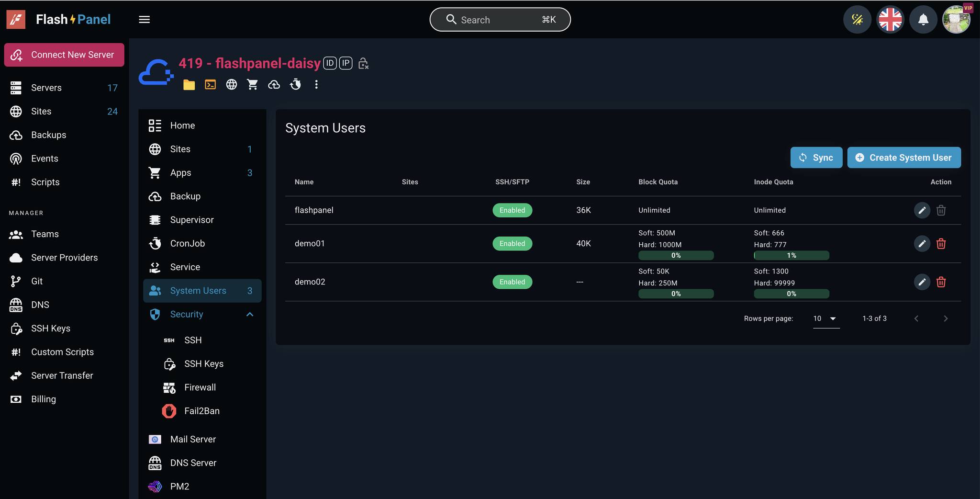
Task: Copy server ID via ID badge
Action: click(x=330, y=63)
